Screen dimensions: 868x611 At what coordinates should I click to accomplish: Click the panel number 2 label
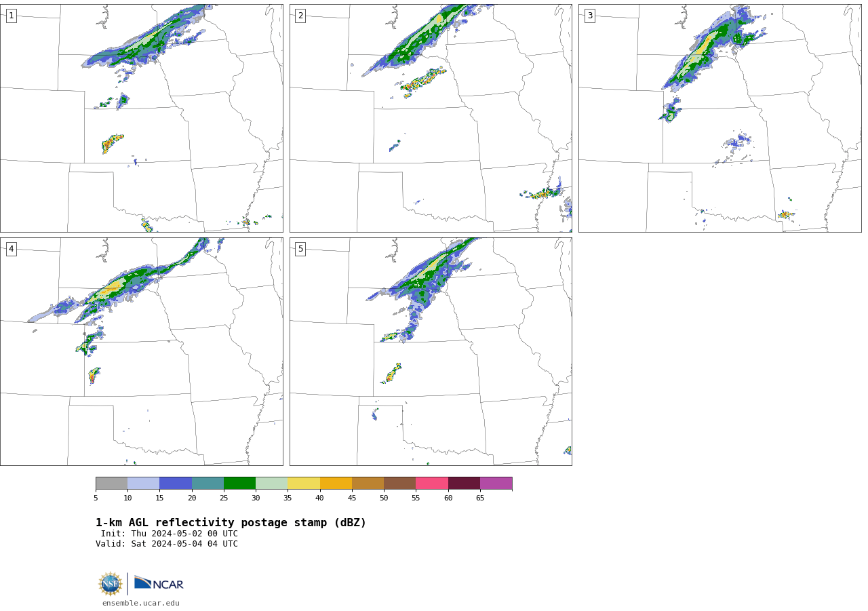point(300,16)
